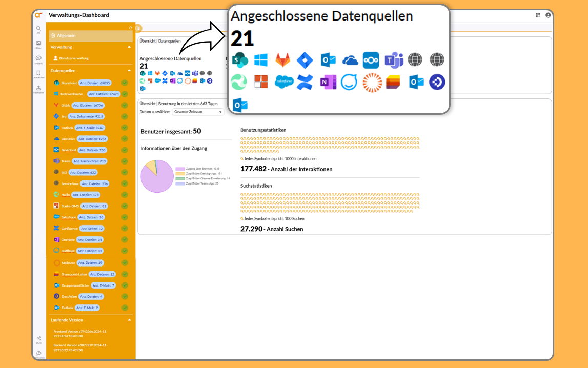Click the Sharepoint-Listen source name
588x368 pixels.
tap(74, 274)
